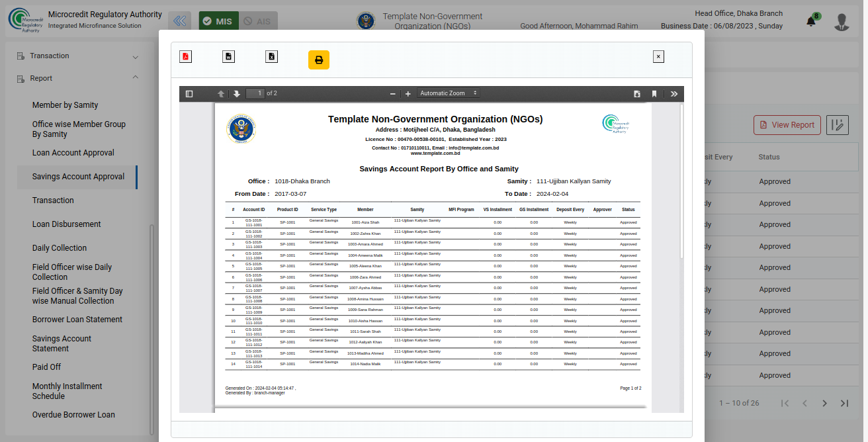Select Savings Account Approval report

[x=78, y=177]
